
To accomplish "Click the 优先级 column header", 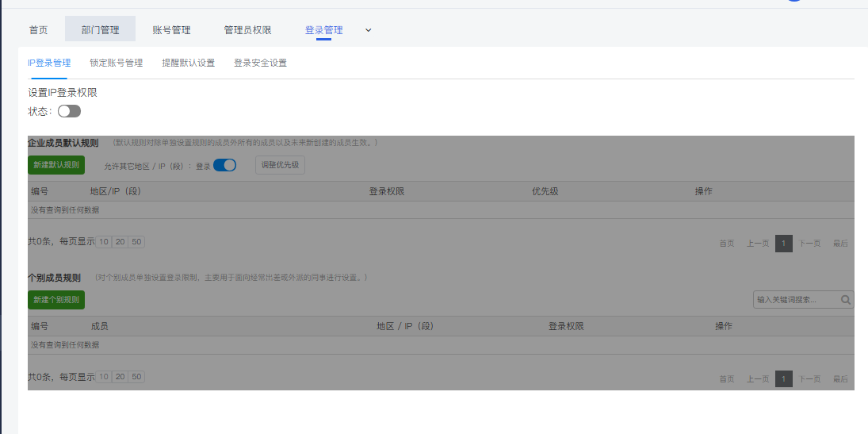I will (x=545, y=191).
